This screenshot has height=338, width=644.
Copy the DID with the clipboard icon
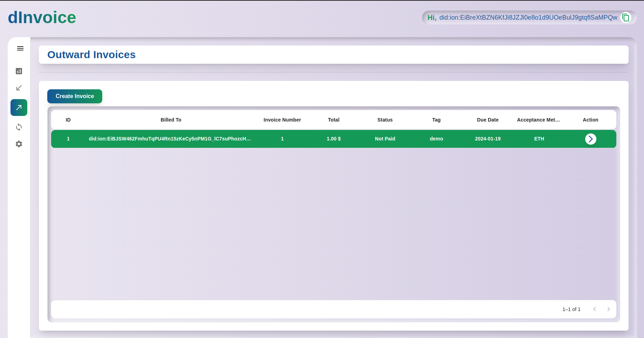click(x=626, y=18)
